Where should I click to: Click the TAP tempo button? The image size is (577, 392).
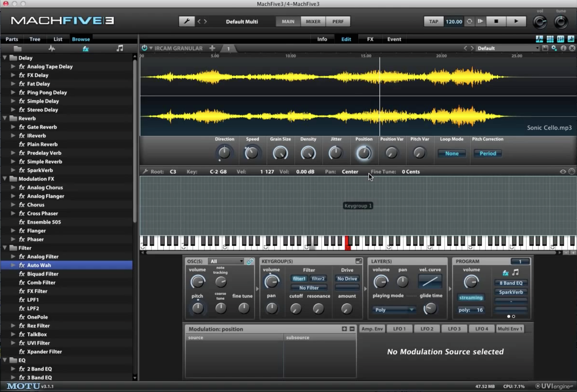pyautogui.click(x=434, y=21)
